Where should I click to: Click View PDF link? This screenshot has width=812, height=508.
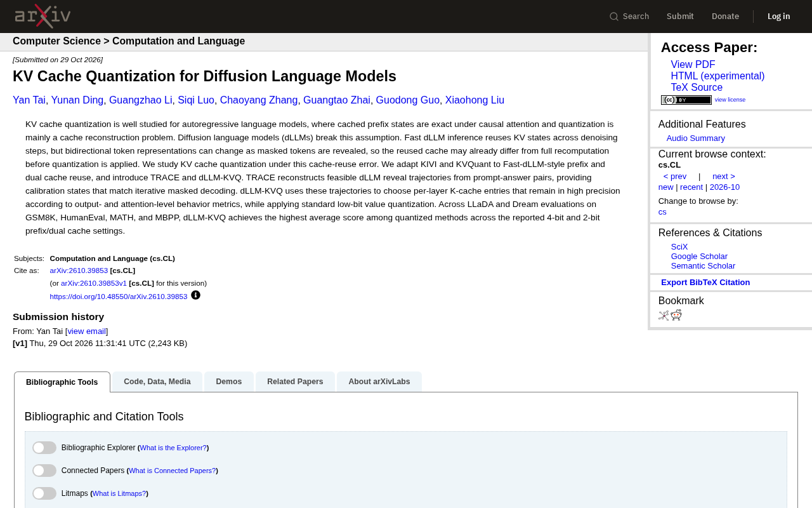tap(693, 65)
